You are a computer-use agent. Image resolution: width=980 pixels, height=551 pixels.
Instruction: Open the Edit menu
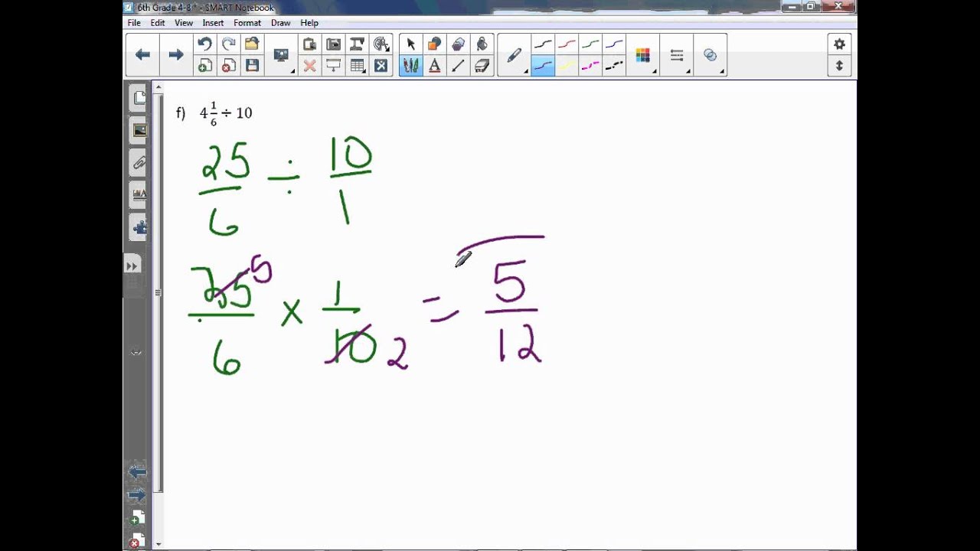pyautogui.click(x=158, y=23)
